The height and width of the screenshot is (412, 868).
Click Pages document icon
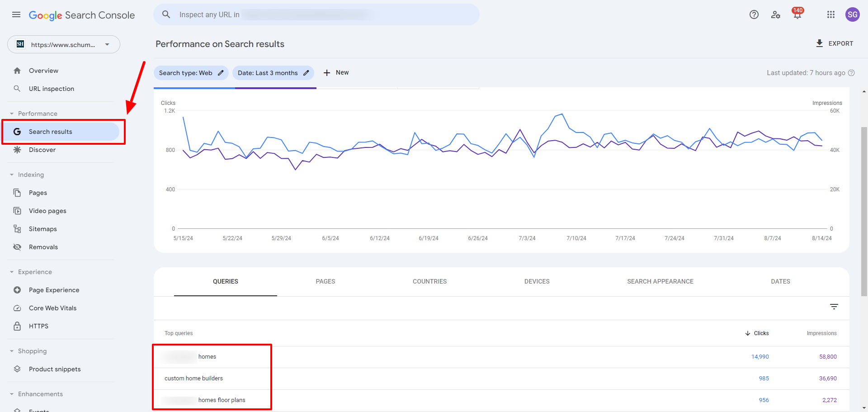point(17,193)
